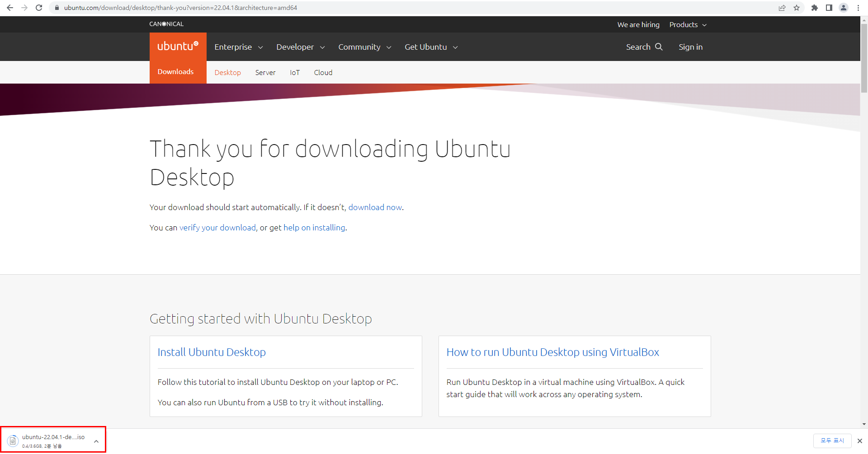
Task: Open the Extensions puzzle icon
Action: pos(815,8)
